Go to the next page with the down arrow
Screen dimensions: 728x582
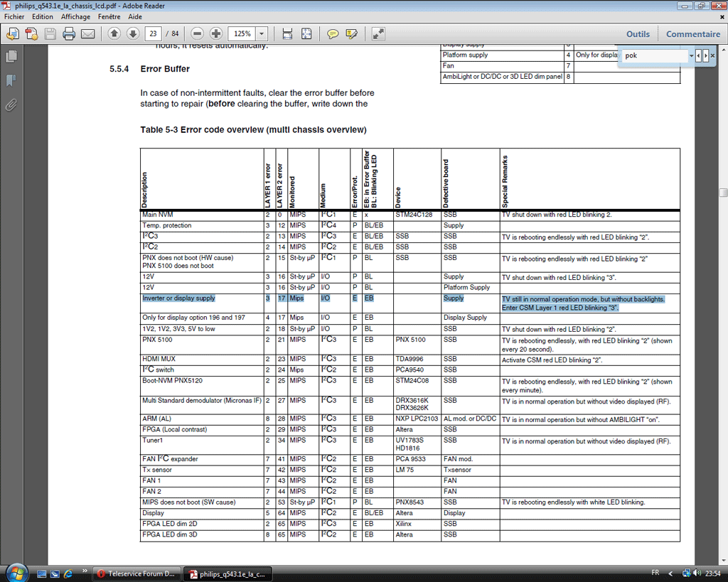[x=133, y=33]
